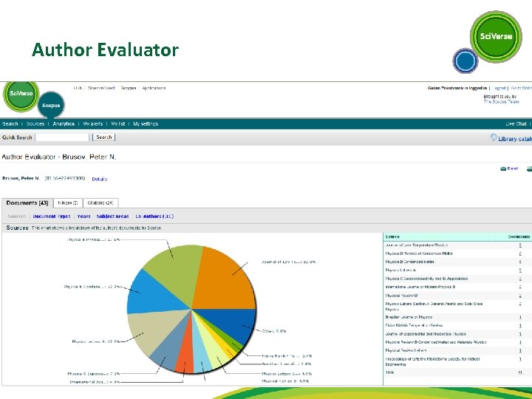Open the My list menu item
The image size is (532, 399).
click(x=118, y=124)
